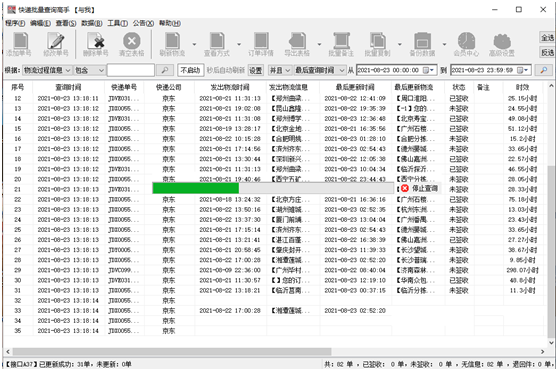Select the cell showing 298.07小时

(522, 270)
